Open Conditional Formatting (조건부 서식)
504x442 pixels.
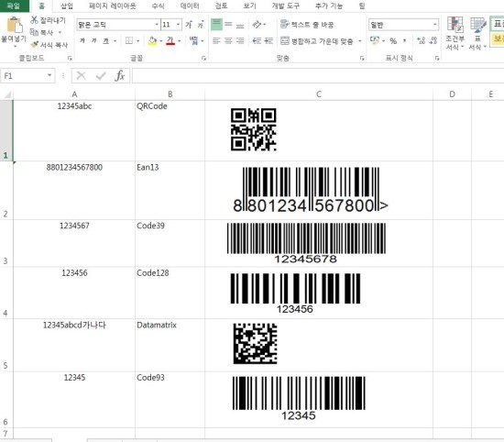pos(455,33)
